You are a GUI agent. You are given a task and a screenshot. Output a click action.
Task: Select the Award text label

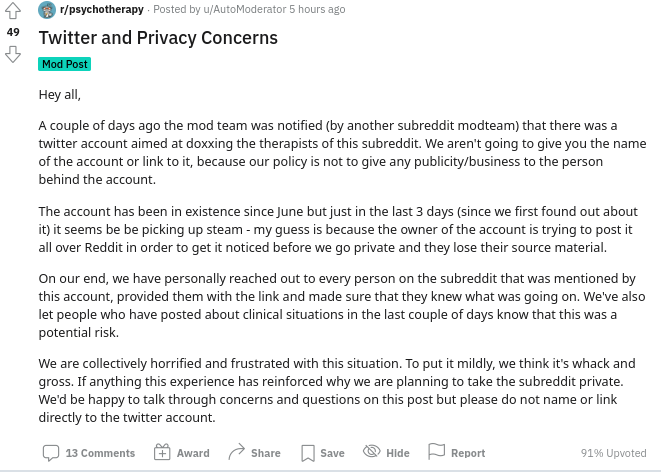point(193,453)
